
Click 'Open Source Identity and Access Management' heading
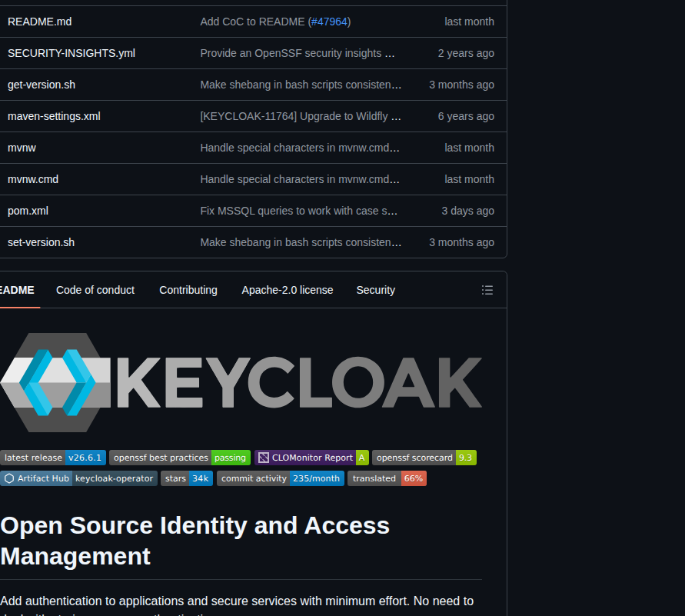pyautogui.click(x=195, y=541)
